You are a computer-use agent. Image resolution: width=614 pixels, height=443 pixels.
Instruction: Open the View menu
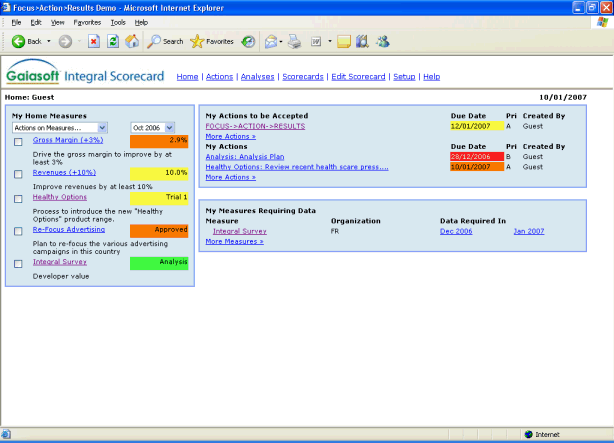point(57,23)
